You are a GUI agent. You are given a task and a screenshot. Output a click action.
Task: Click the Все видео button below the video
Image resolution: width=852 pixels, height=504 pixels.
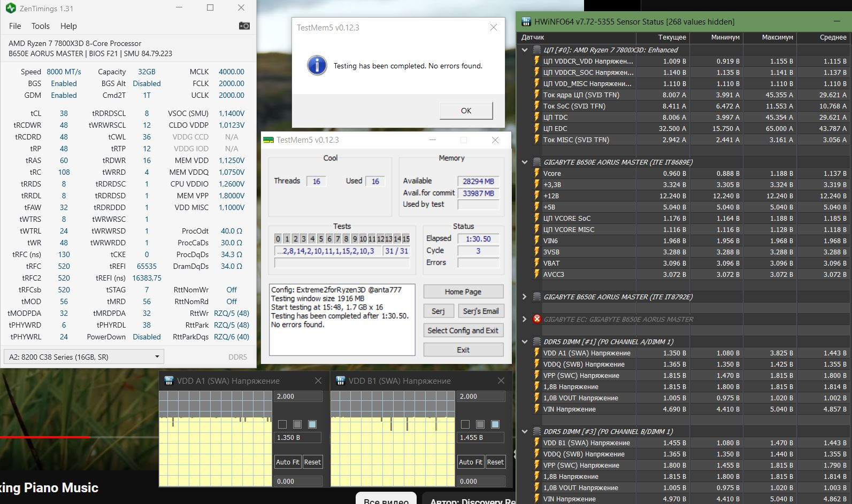click(386, 499)
